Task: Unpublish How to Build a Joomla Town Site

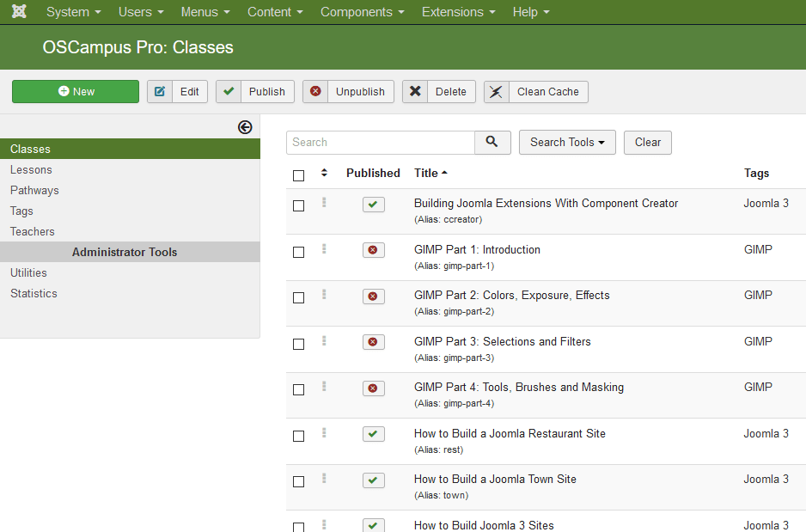Action: [374, 480]
